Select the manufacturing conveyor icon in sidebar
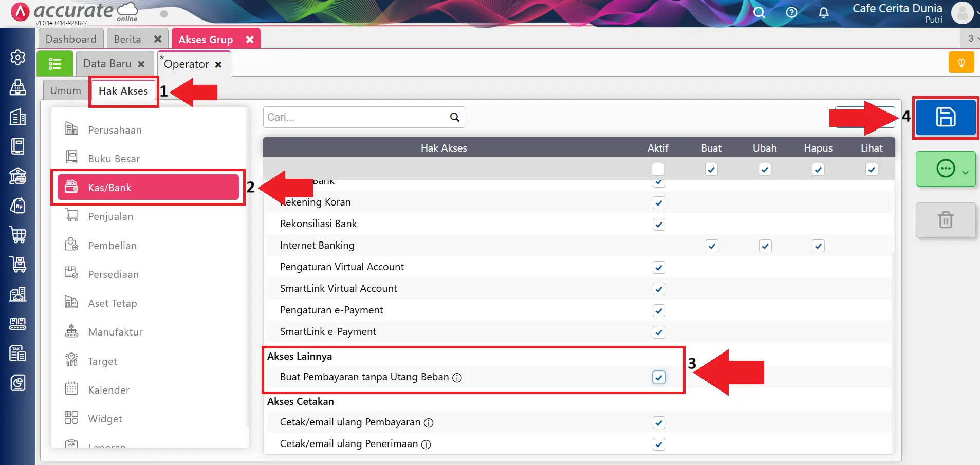The image size is (980, 465). [x=18, y=322]
